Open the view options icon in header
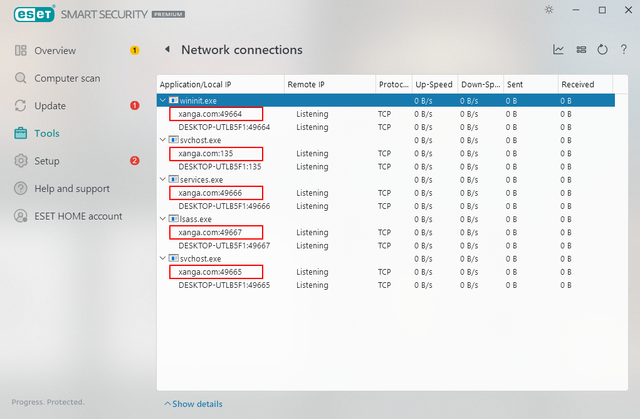Image resolution: width=640 pixels, height=419 pixels. click(x=581, y=50)
